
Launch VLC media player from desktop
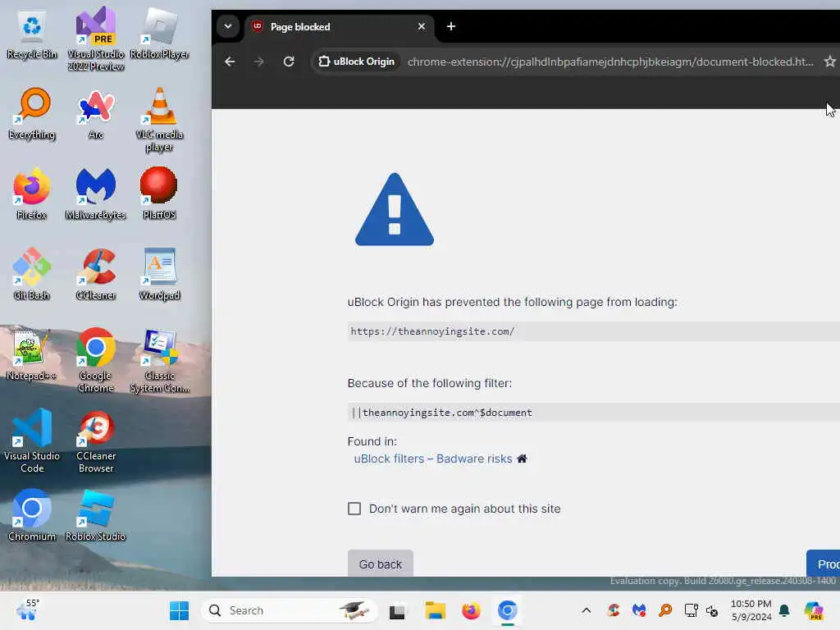(159, 120)
